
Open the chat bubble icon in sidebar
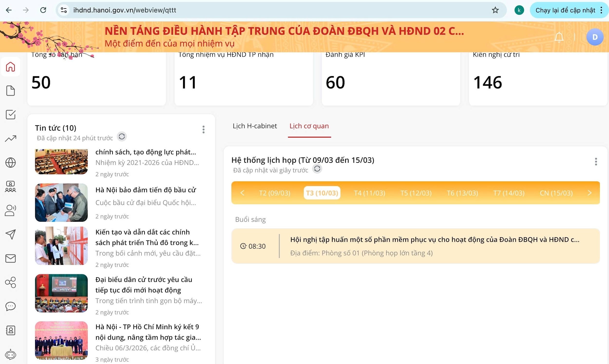coord(10,306)
